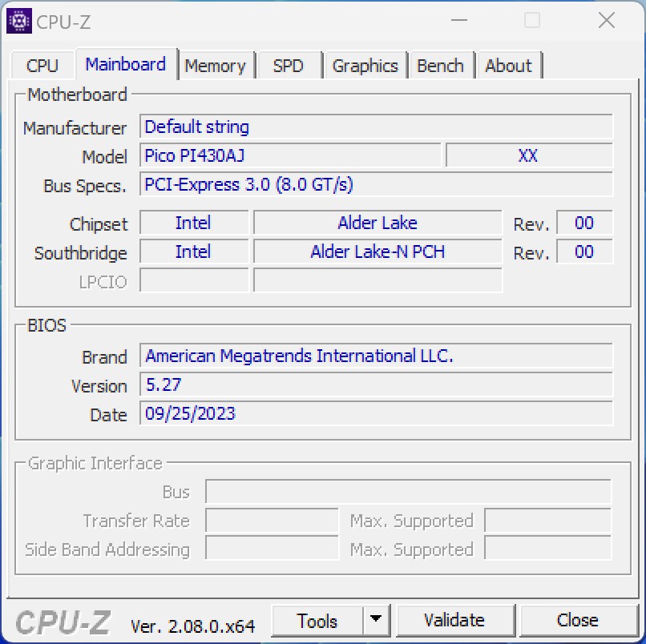Click the Southbridge 'Alder Lake-N PCH' value

point(378,252)
